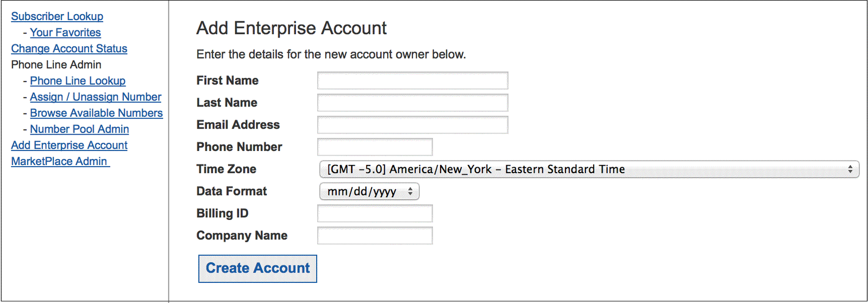The width and height of the screenshot is (868, 303).
Task: Click Add Enterprise Account sidebar link
Action: point(69,146)
